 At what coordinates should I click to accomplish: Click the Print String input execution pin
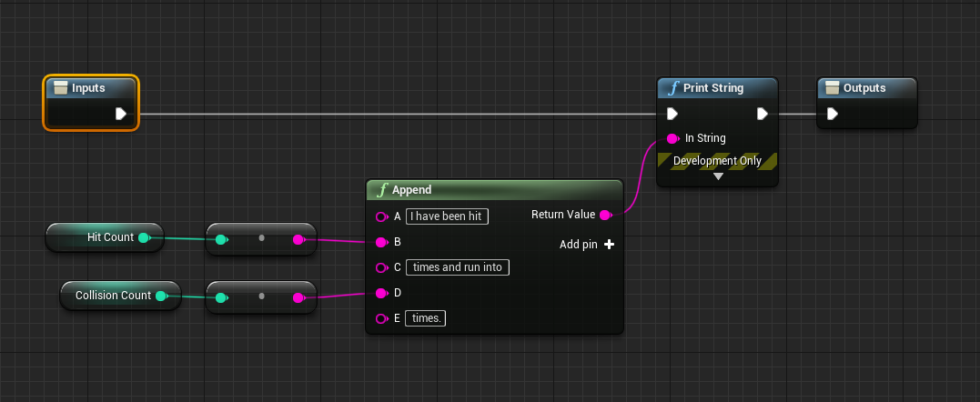point(672,114)
